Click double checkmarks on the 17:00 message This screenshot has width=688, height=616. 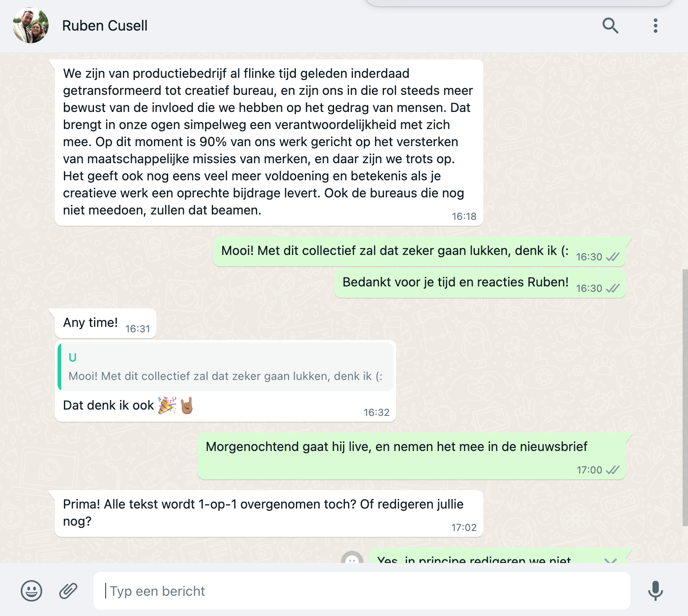coord(612,470)
